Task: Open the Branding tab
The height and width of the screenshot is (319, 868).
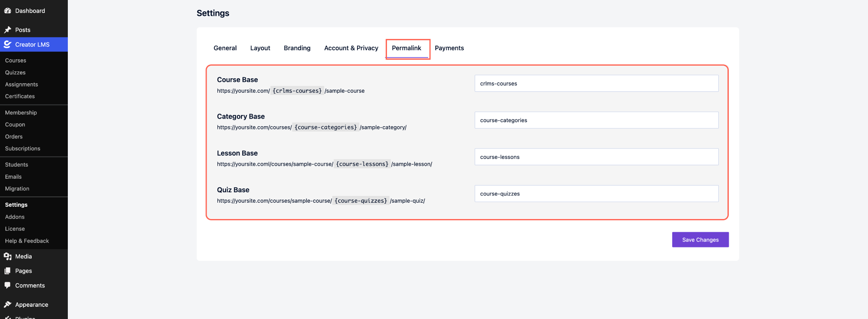Action: point(297,48)
